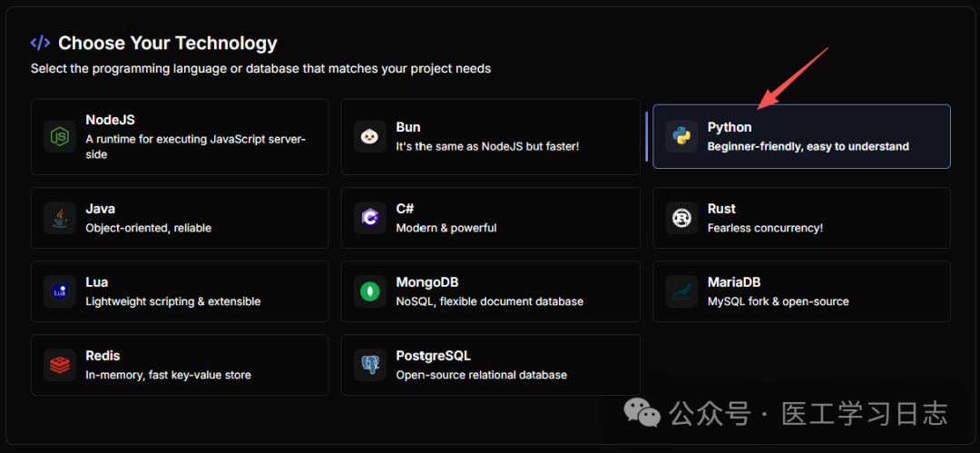Click the Python snake logo icon

(681, 137)
